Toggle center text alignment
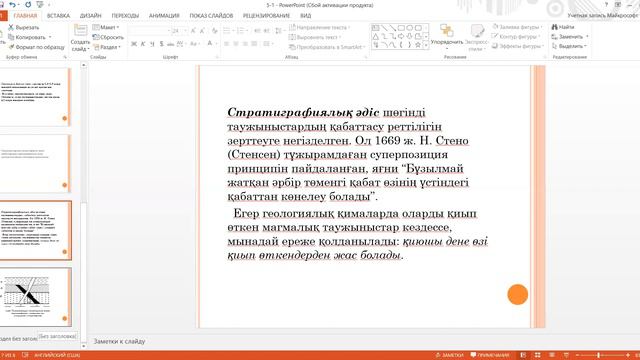The height and width of the screenshot is (360, 640). point(236,44)
